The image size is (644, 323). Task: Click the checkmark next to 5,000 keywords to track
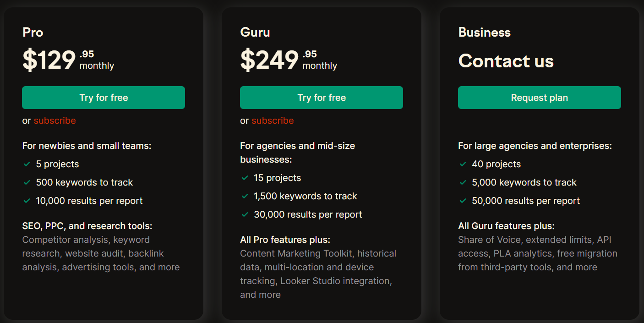(463, 182)
